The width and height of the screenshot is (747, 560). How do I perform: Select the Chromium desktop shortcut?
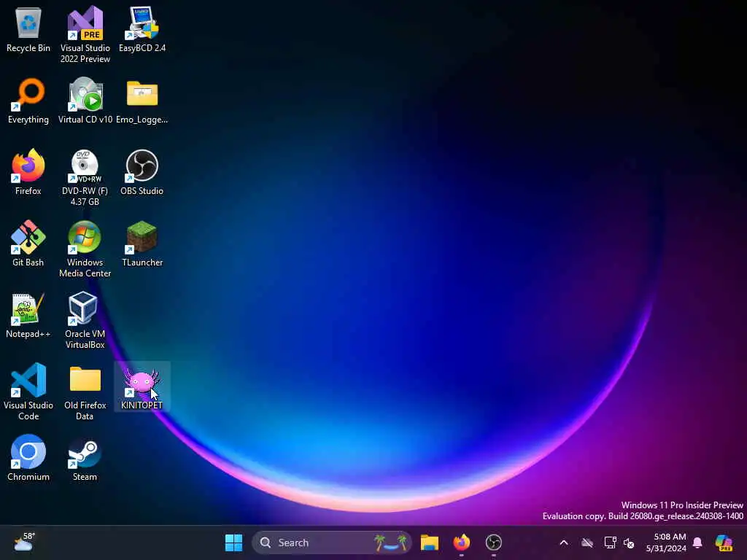[28, 459]
